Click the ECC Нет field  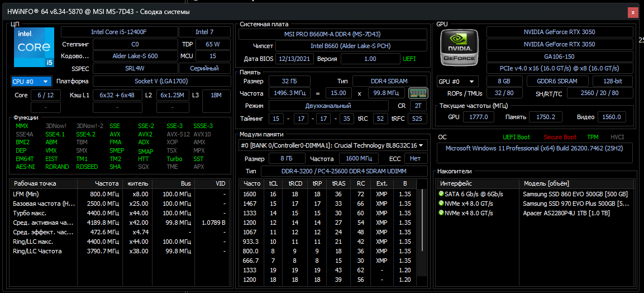[x=416, y=158]
